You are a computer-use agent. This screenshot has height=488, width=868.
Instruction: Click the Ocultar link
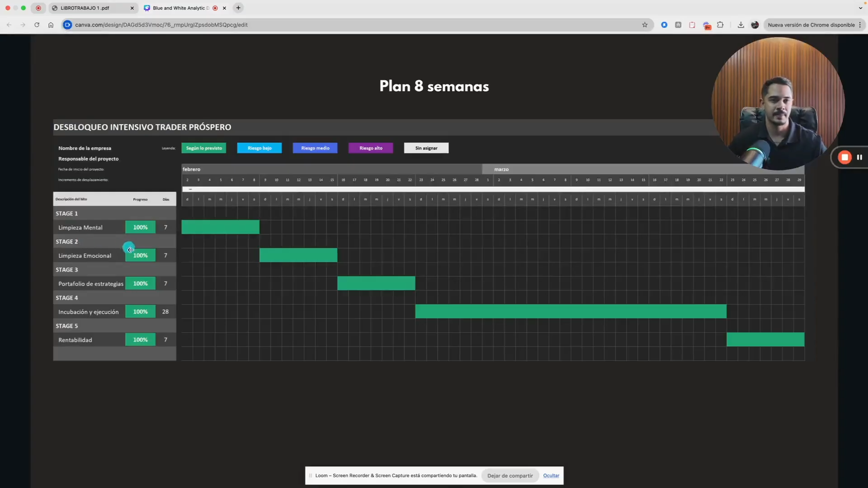(551, 475)
